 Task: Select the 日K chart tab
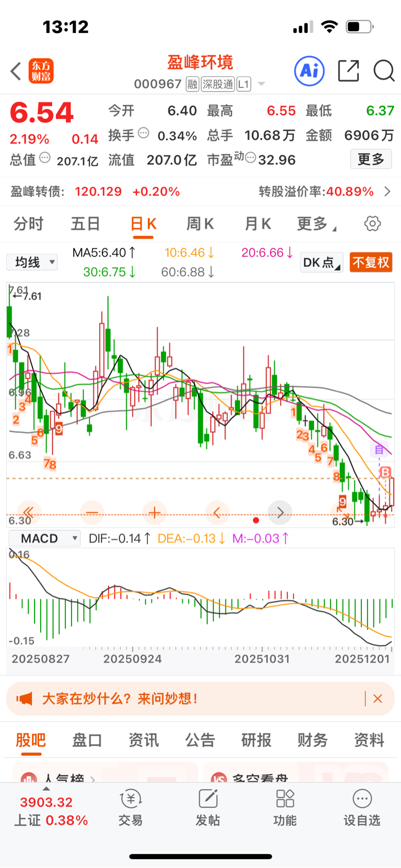143,224
